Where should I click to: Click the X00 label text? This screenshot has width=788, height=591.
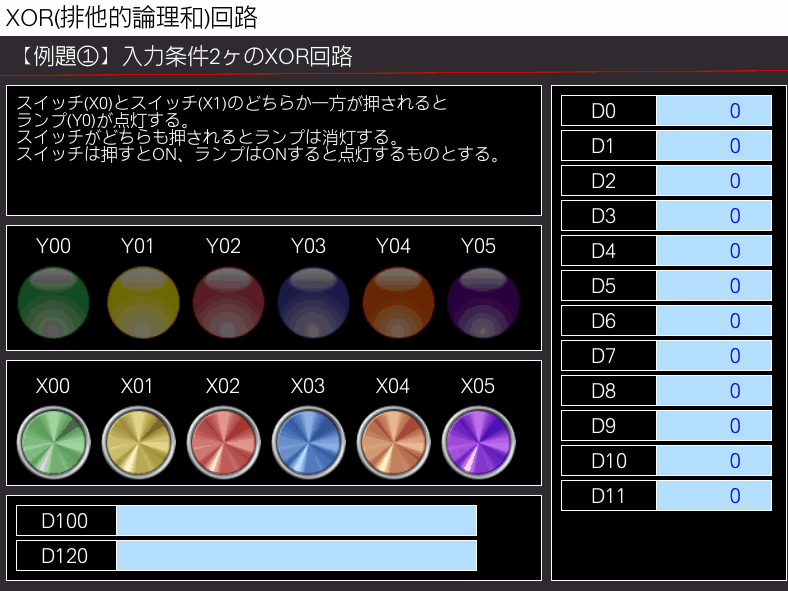[53, 386]
